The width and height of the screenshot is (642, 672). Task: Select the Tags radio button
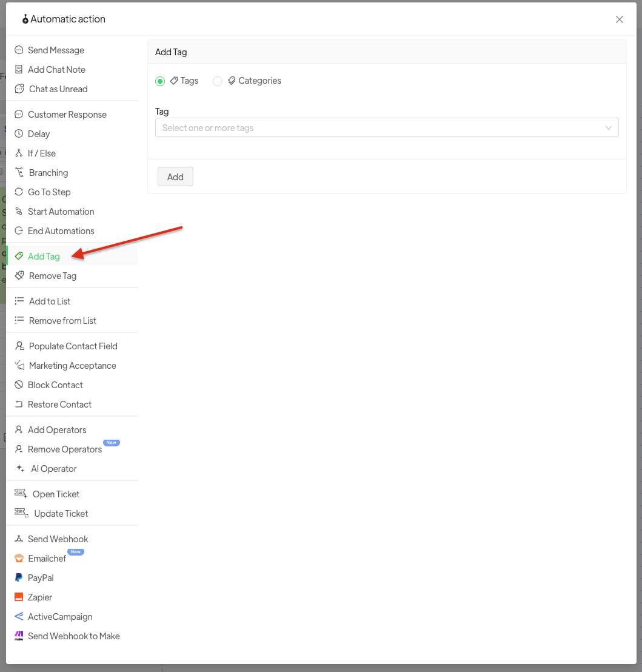tap(160, 81)
